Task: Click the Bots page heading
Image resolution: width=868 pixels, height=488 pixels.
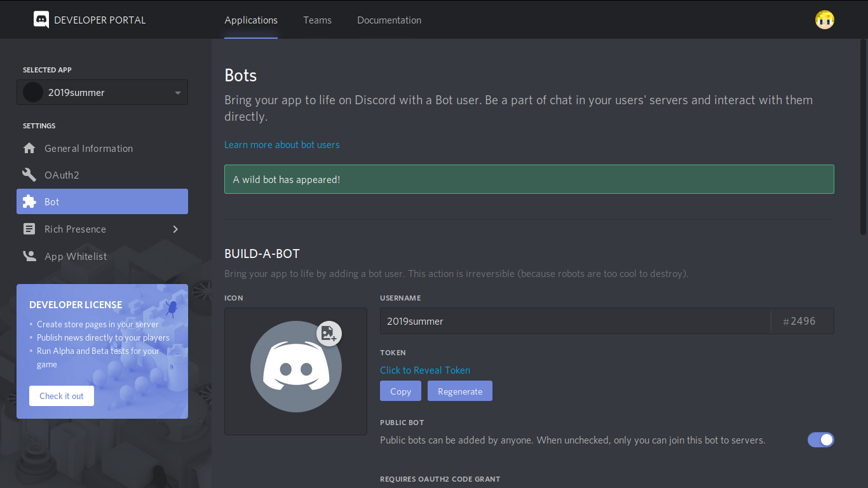Action: 241,75
